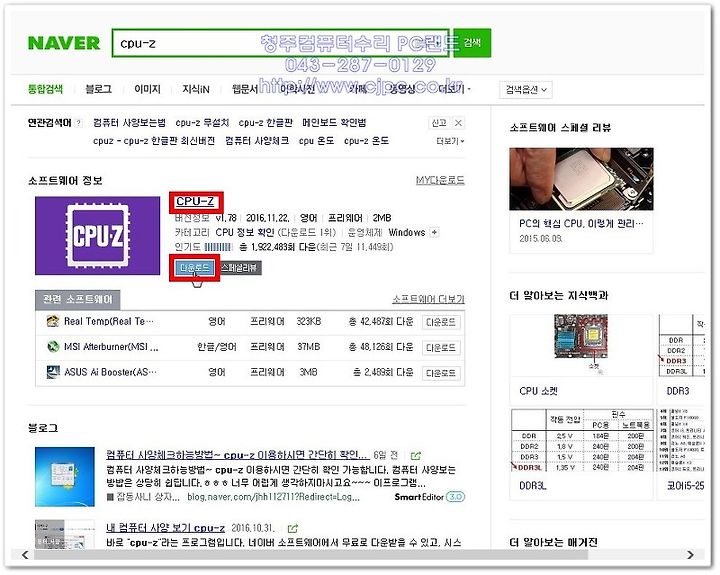Open the CPU-Z software title link

point(195,201)
